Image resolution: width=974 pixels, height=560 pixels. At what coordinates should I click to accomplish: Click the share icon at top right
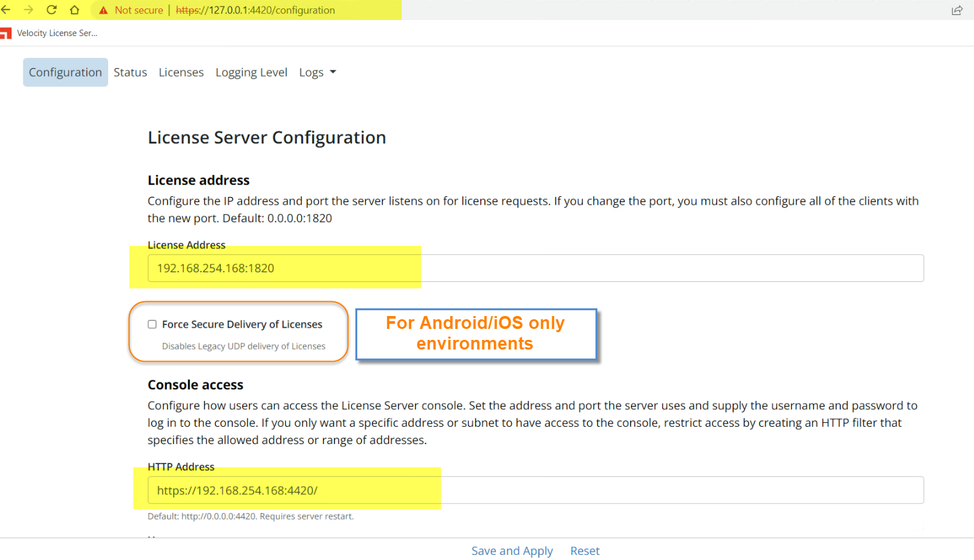coord(957,10)
